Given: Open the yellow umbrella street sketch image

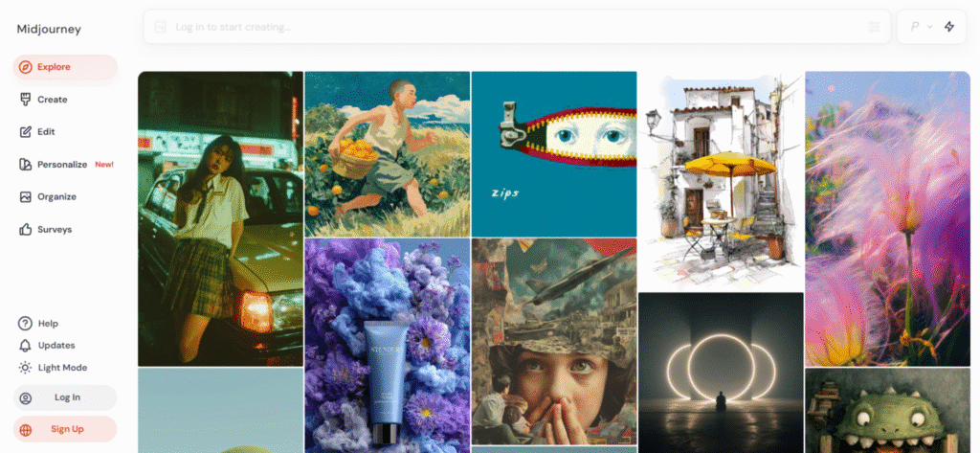Looking at the screenshot, I should [x=721, y=181].
